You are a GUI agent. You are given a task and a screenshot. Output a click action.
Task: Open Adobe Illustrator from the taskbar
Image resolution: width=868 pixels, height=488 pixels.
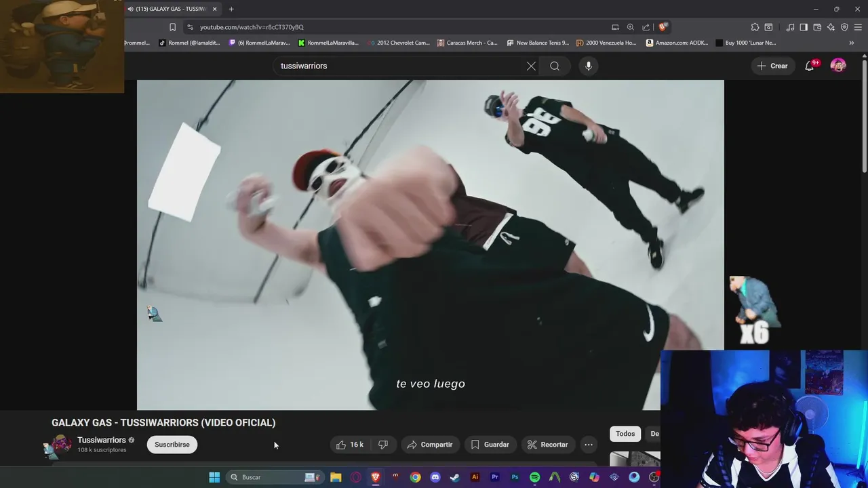(x=475, y=477)
